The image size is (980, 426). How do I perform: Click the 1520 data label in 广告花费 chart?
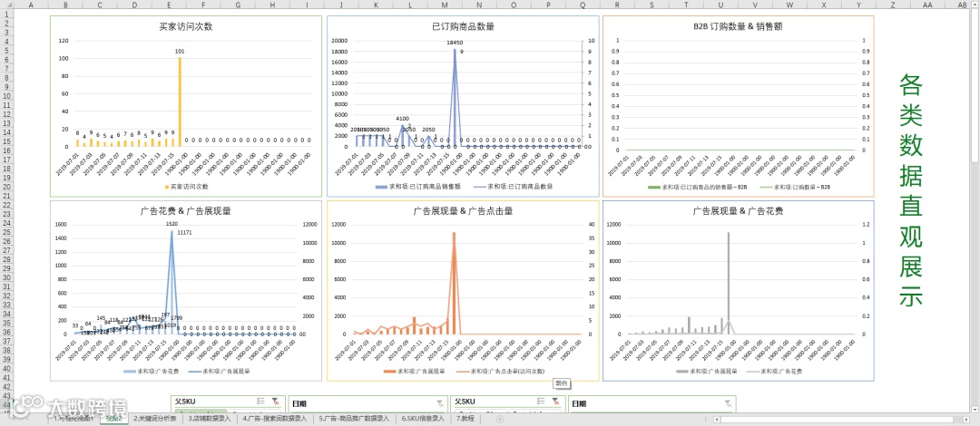pyautogui.click(x=171, y=223)
